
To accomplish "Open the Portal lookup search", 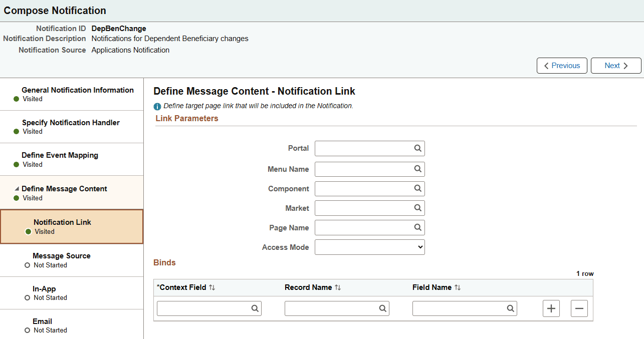I will point(417,148).
